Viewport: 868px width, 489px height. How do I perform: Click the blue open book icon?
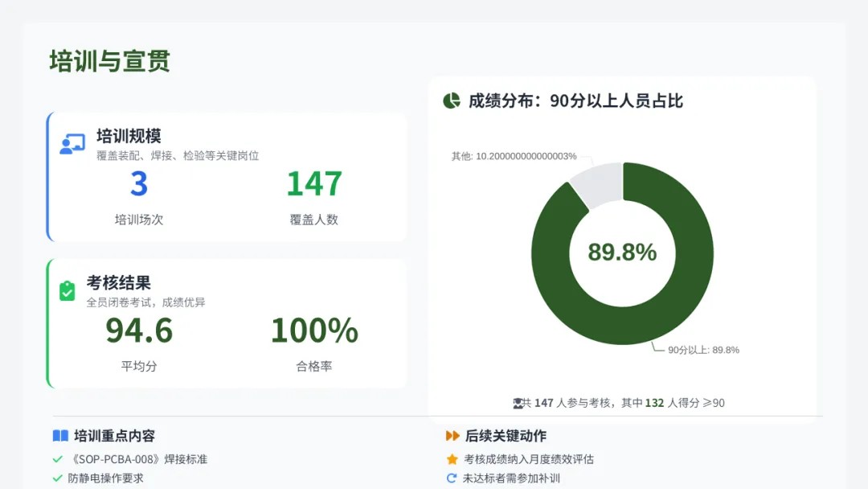tap(60, 436)
